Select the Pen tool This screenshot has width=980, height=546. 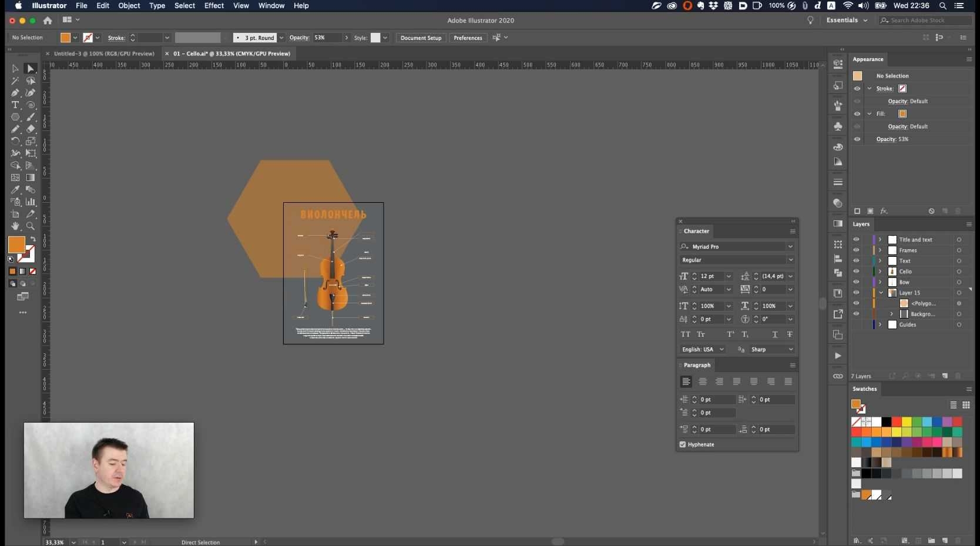tap(15, 93)
